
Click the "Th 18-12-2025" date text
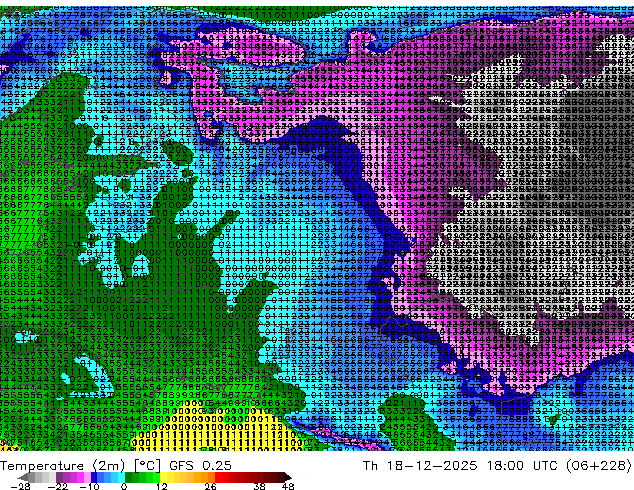(420, 466)
